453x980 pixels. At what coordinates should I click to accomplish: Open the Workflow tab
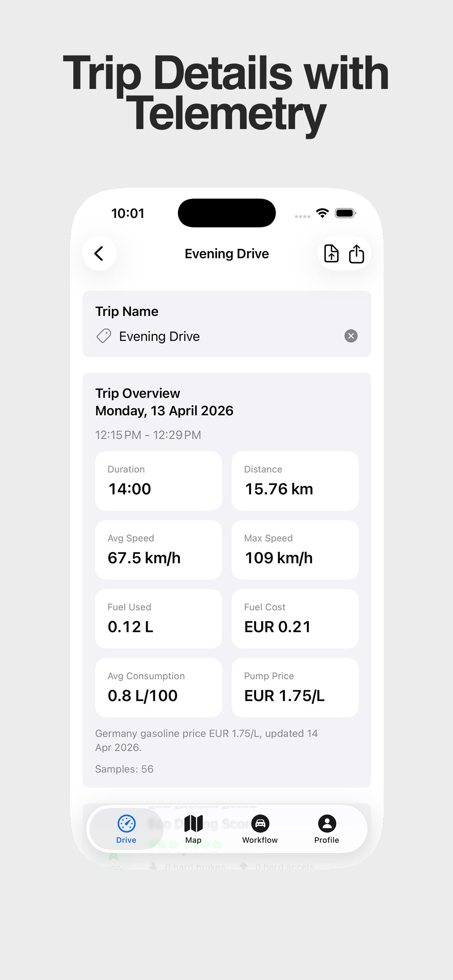[260, 829]
